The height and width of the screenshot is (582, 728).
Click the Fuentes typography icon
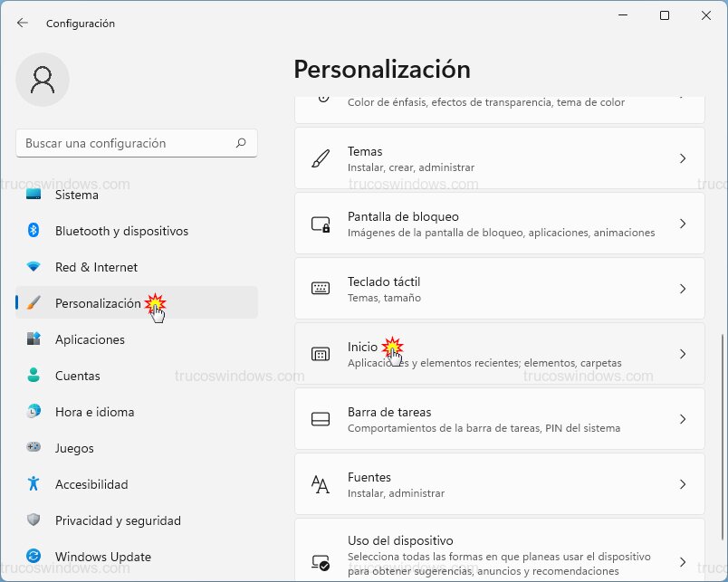click(320, 483)
